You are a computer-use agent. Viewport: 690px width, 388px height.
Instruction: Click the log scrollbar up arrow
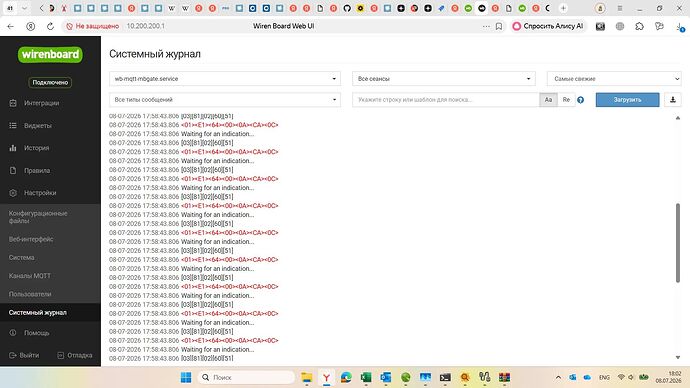point(678,118)
